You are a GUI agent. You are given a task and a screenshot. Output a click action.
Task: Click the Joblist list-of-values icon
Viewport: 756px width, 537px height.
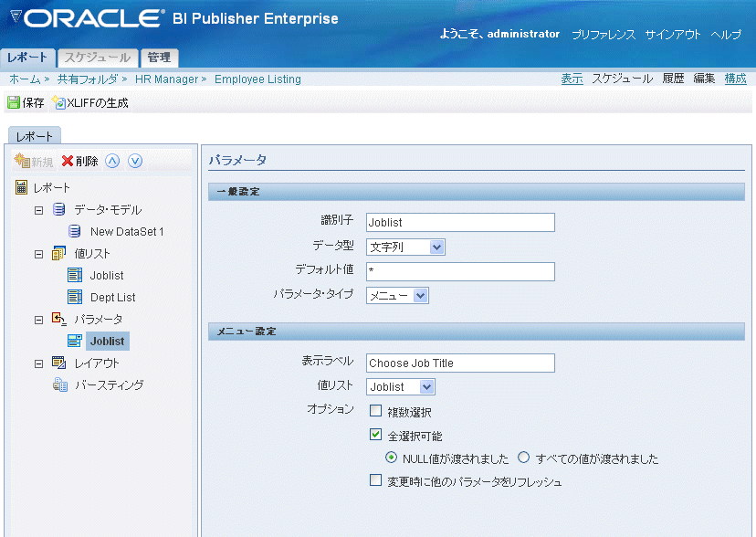pos(75,275)
